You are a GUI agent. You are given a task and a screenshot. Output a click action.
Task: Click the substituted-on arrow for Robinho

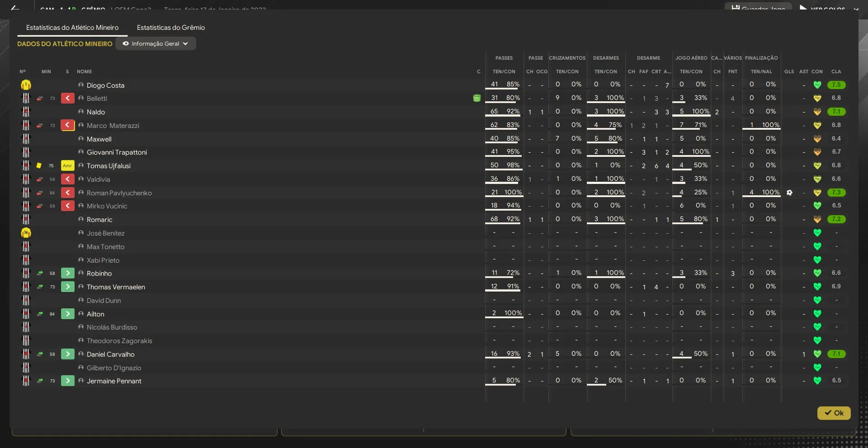(x=68, y=273)
